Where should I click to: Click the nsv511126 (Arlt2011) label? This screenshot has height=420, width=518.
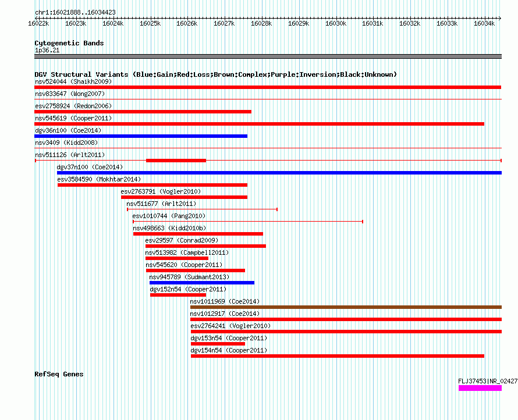(x=70, y=155)
